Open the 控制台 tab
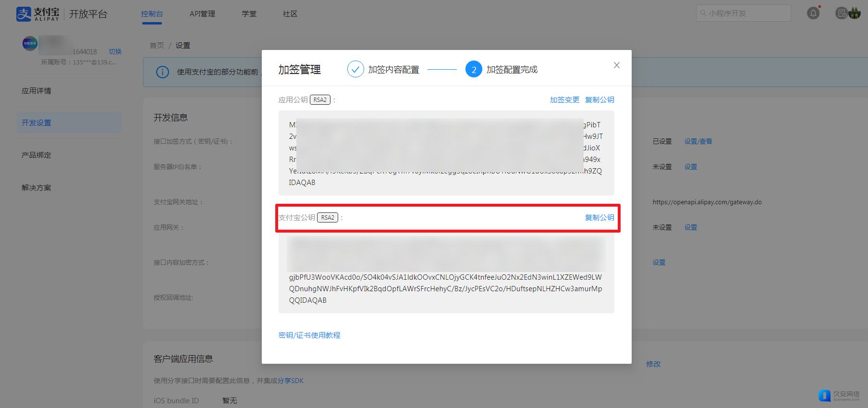 [152, 14]
